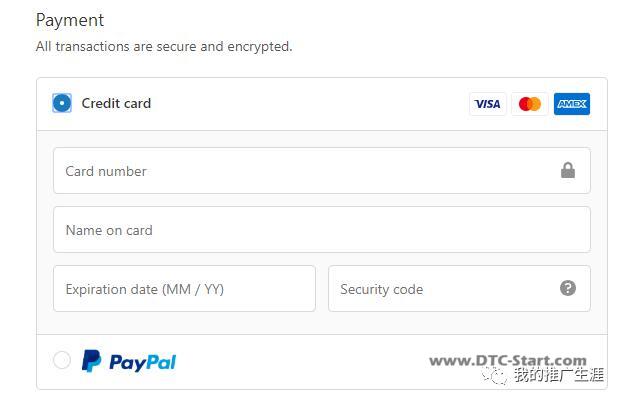623x402 pixels.
Task: Click the Mastercard logo
Action: (x=530, y=104)
